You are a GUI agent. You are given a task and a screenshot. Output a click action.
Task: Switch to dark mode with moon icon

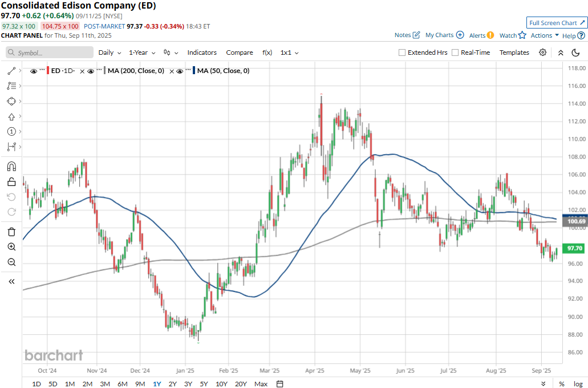tap(575, 52)
